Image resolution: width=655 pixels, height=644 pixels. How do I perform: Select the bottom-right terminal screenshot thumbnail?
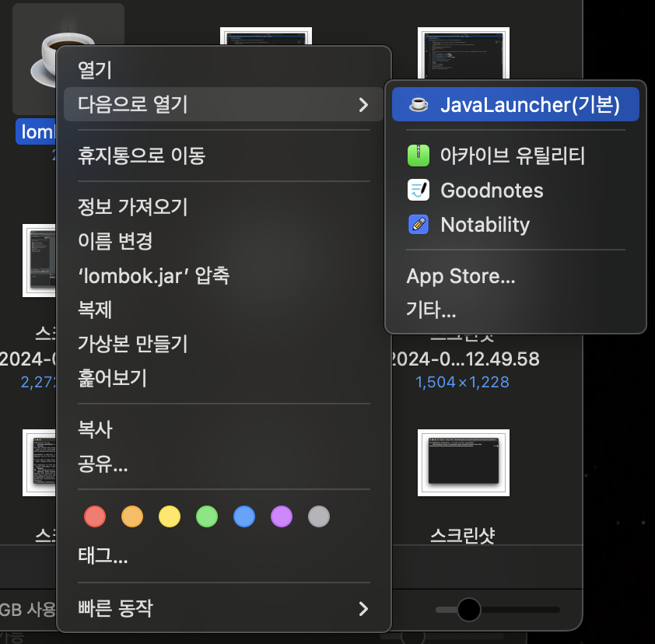coord(464,463)
